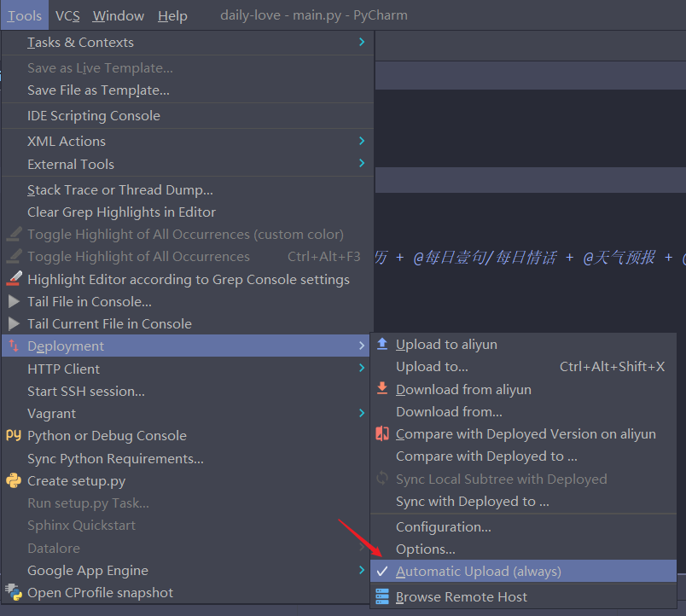Screen dimensions: 686x616
Task: Expand the XML Actions submenu arrow
Action: pos(362,141)
